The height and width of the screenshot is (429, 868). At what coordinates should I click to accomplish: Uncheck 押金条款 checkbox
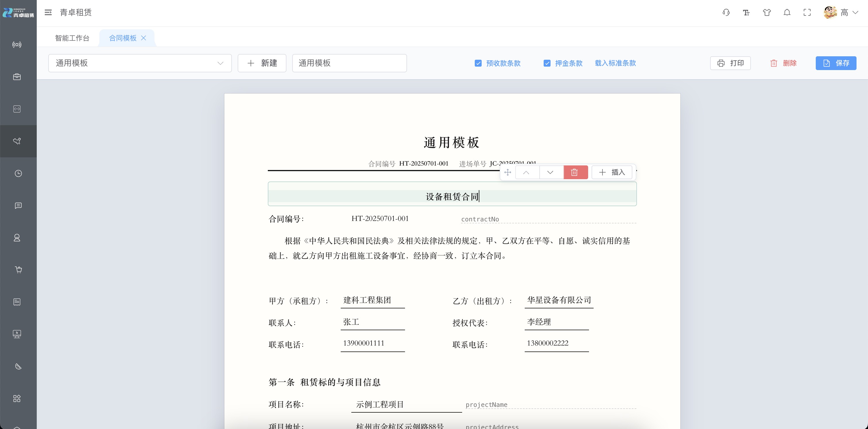coord(547,63)
